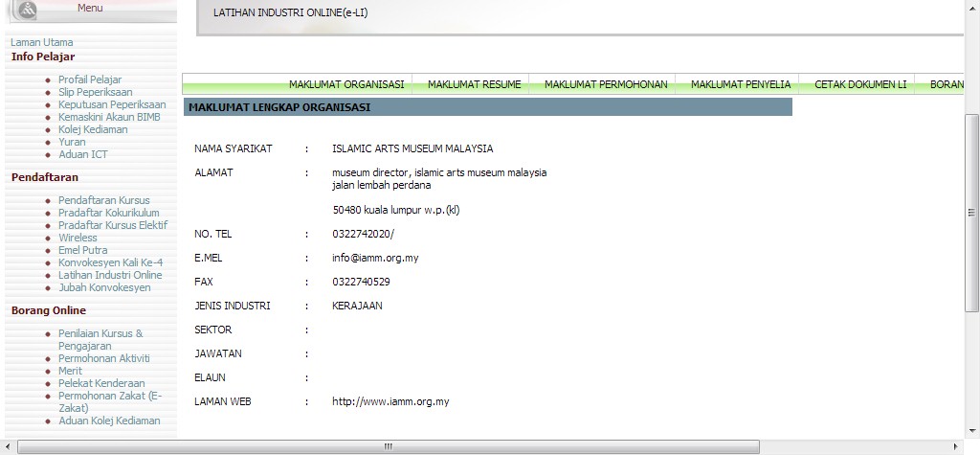Open the Konvokesyen Kali Ke-4 link
The height and width of the screenshot is (455, 980).
[111, 262]
